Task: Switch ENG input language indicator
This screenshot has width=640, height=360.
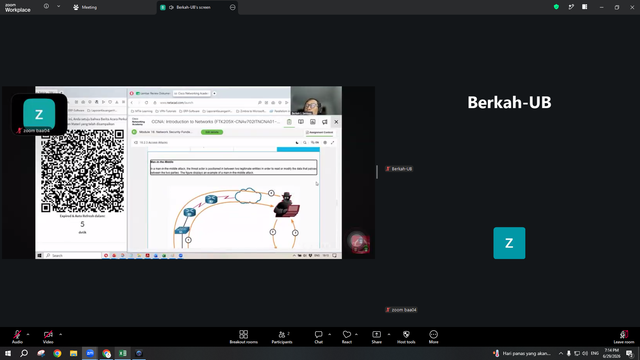Action: tap(595, 353)
